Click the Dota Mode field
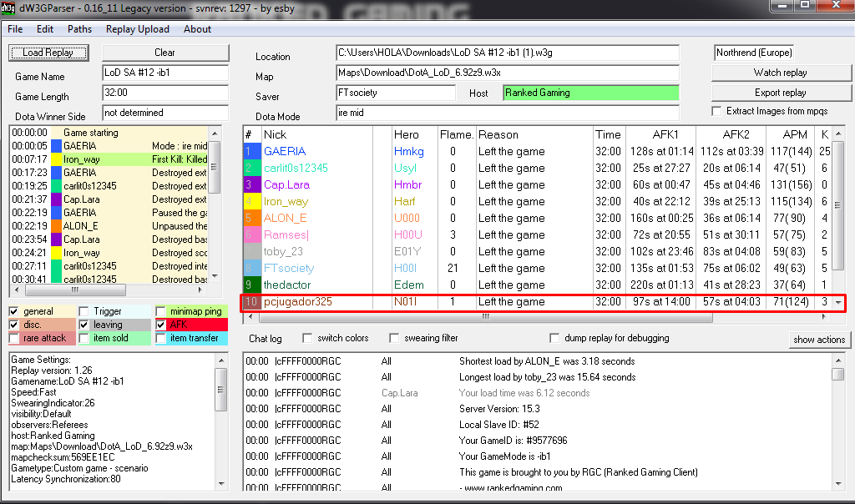The height and width of the screenshot is (504, 855). pyautogui.click(x=508, y=113)
